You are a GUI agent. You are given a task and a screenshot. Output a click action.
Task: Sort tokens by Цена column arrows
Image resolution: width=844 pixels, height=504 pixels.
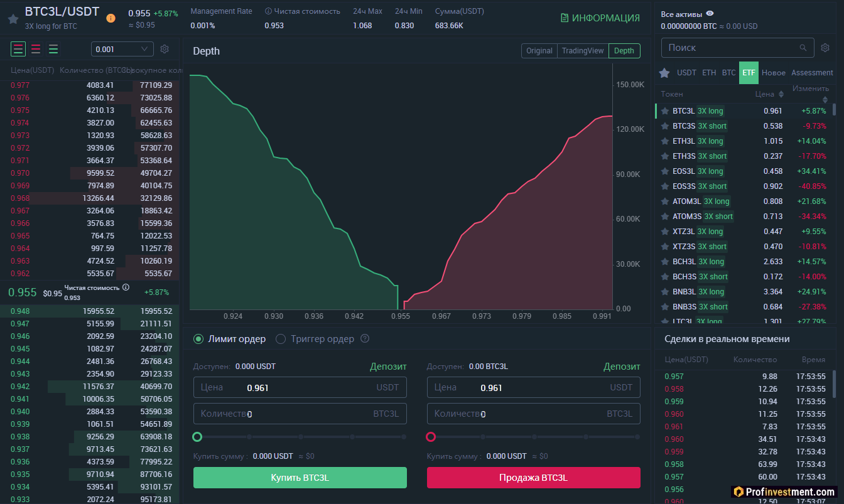(781, 94)
